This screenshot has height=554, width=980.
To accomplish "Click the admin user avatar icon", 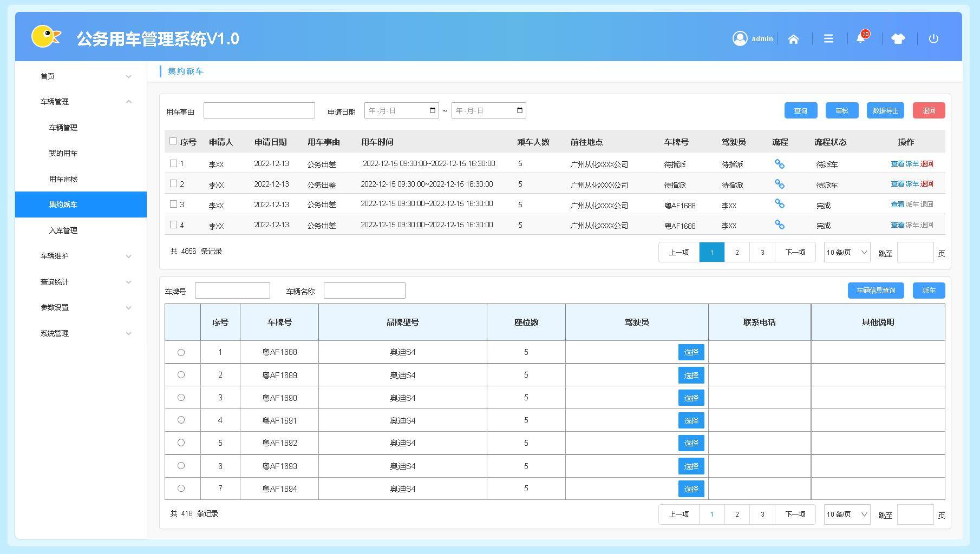I will (x=740, y=38).
